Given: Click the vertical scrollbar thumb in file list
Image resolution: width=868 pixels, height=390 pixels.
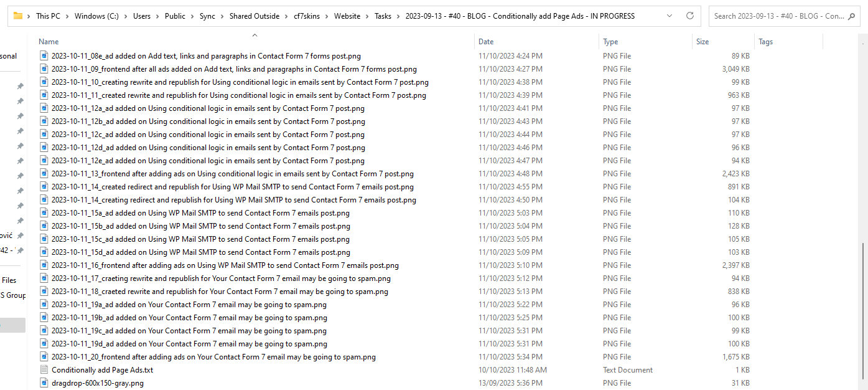Looking at the screenshot, I should coord(862,312).
